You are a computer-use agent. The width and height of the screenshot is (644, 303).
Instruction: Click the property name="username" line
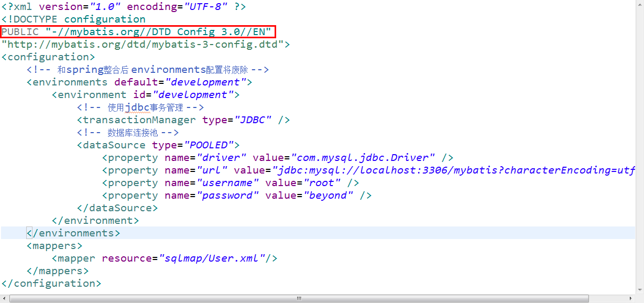tap(231, 183)
